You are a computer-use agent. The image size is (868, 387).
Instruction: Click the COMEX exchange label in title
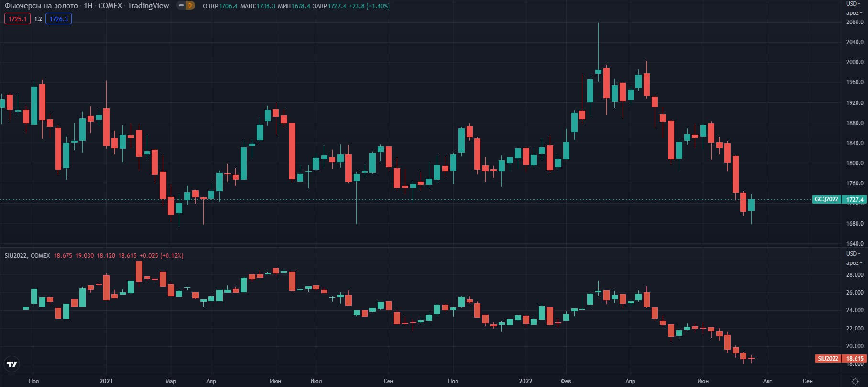click(110, 6)
